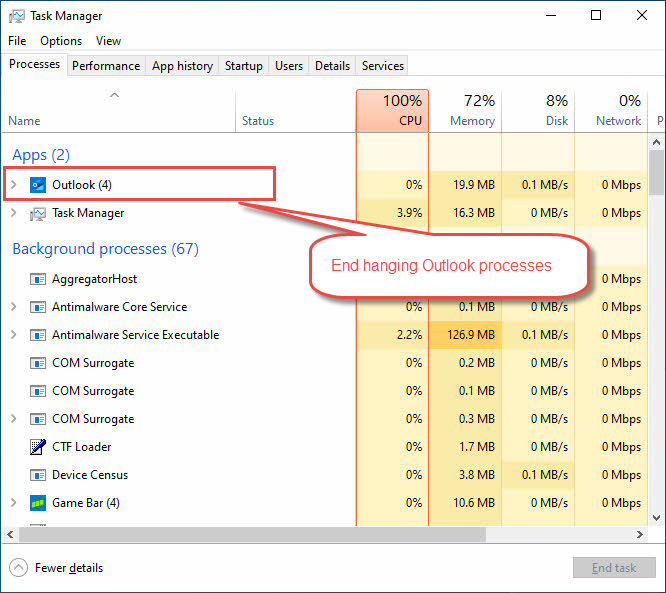Sort by the CPU column header
Image resolution: width=666 pixels, height=593 pixels.
click(x=392, y=111)
